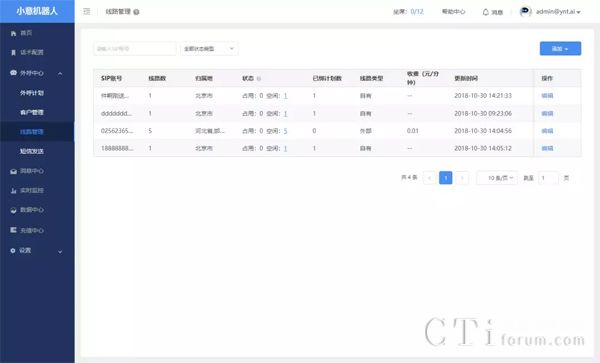Click the 充值中心 wallet icon
The image size is (600, 363).
coord(13,230)
